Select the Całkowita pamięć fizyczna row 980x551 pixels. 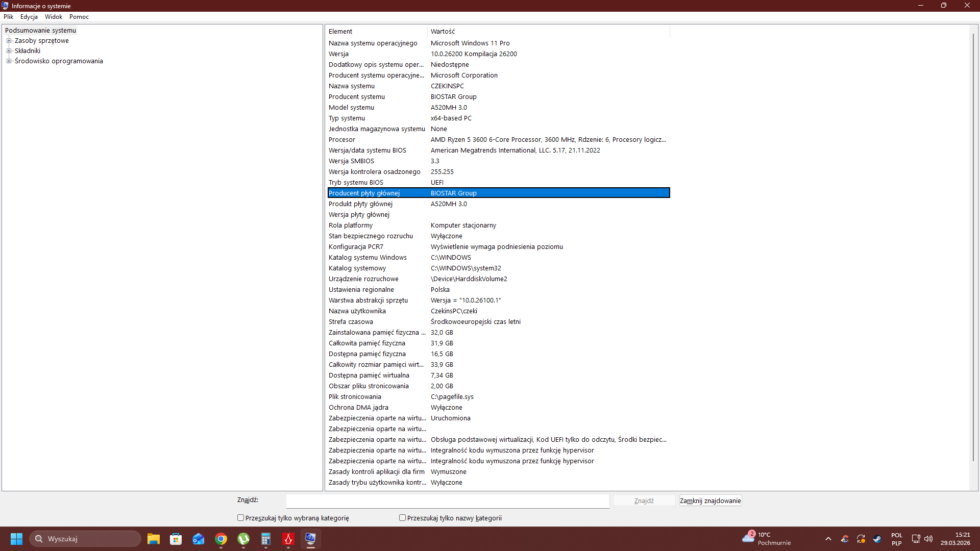pos(499,343)
